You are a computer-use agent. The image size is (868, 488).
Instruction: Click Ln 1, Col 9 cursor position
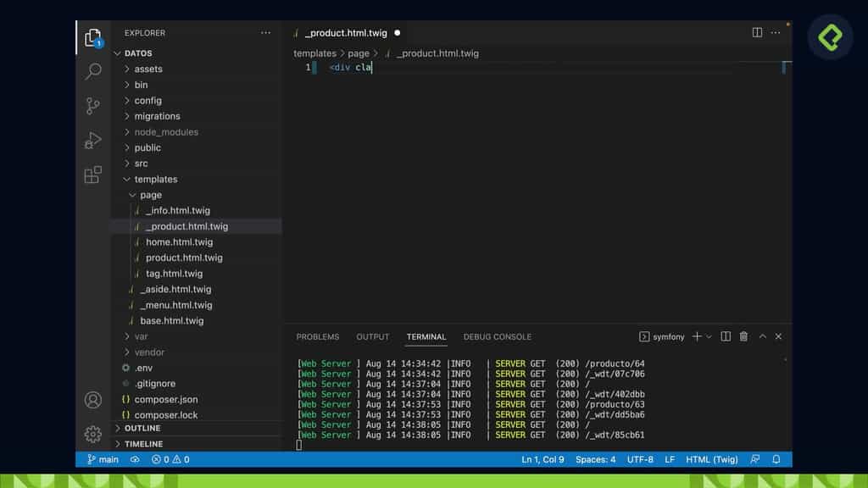(542, 459)
